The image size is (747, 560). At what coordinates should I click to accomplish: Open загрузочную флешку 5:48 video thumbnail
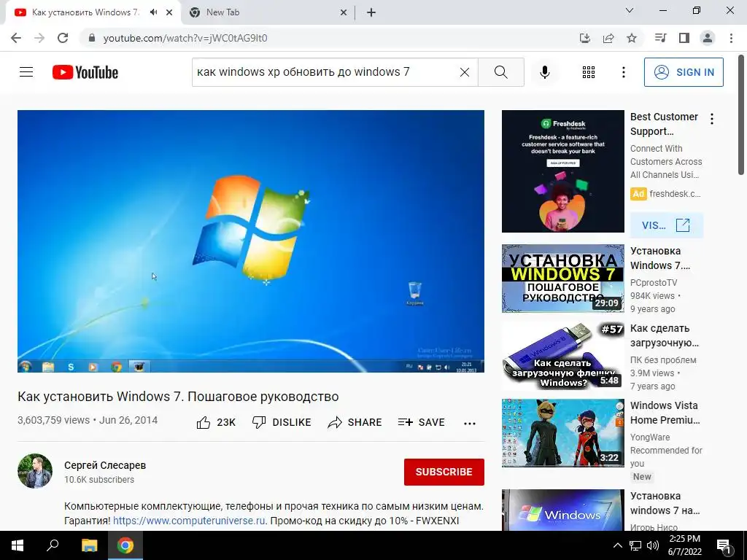tap(562, 356)
